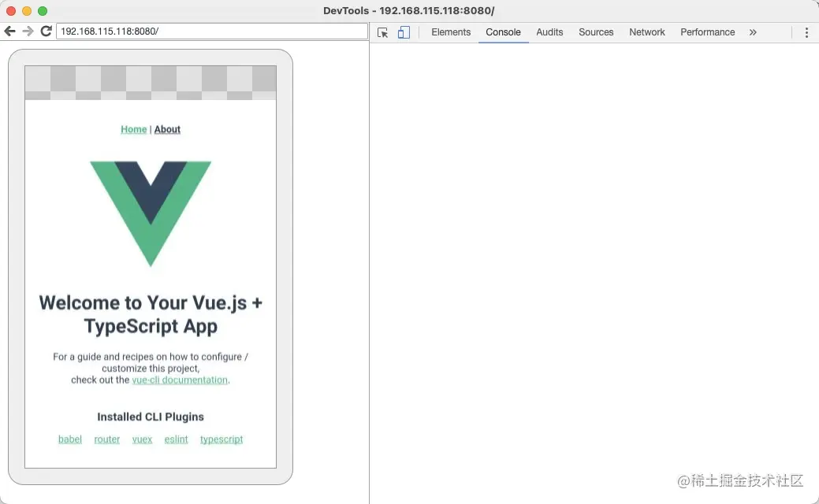Go forward with the right arrow button
Screen dimensions: 819x504
[x=28, y=31]
